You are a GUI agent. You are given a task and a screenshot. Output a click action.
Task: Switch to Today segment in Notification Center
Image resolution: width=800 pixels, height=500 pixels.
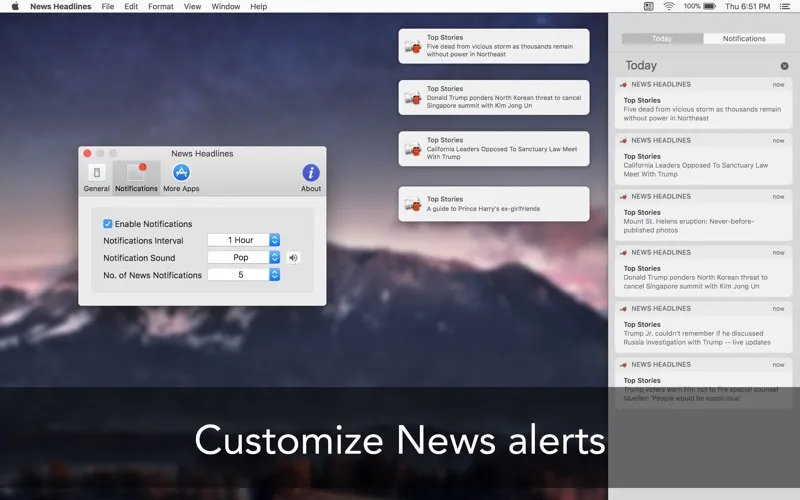tap(662, 39)
